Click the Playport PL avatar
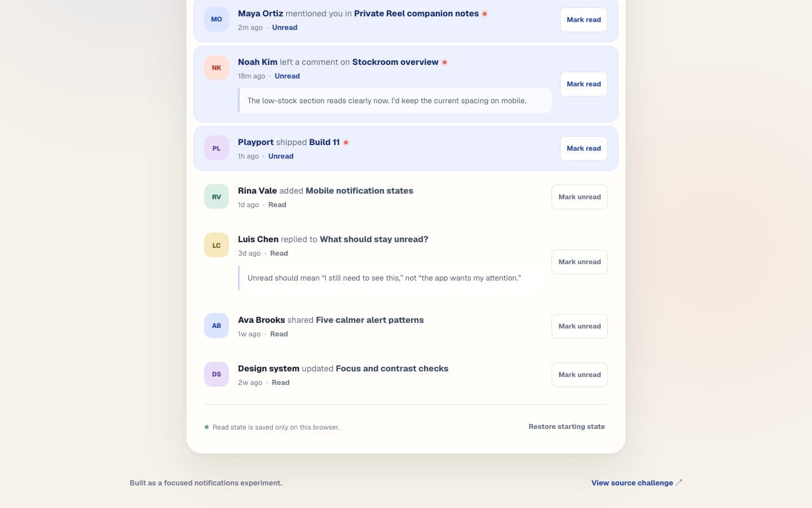The image size is (812, 508). coord(217,148)
